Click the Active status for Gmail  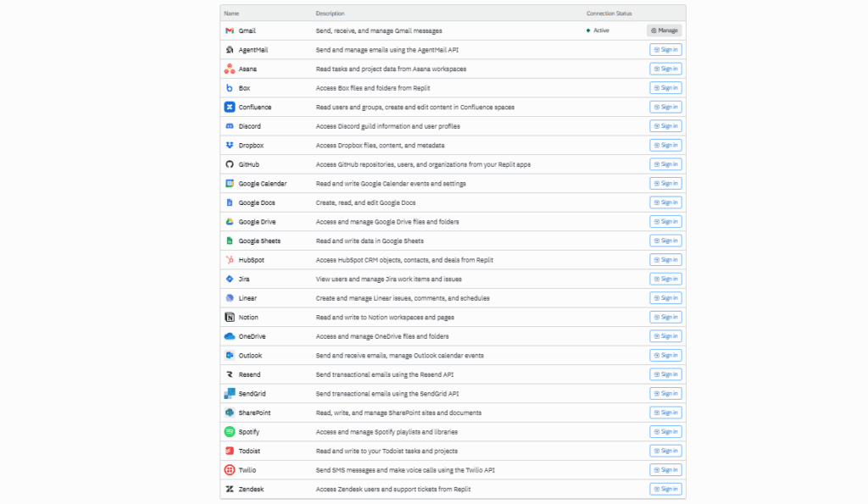pyautogui.click(x=598, y=30)
